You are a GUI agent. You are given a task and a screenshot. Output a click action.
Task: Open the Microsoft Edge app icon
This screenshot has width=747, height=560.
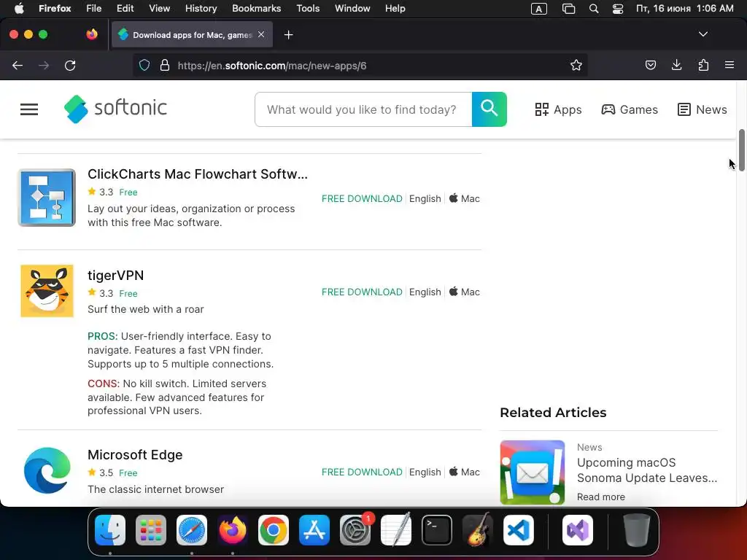tap(47, 470)
